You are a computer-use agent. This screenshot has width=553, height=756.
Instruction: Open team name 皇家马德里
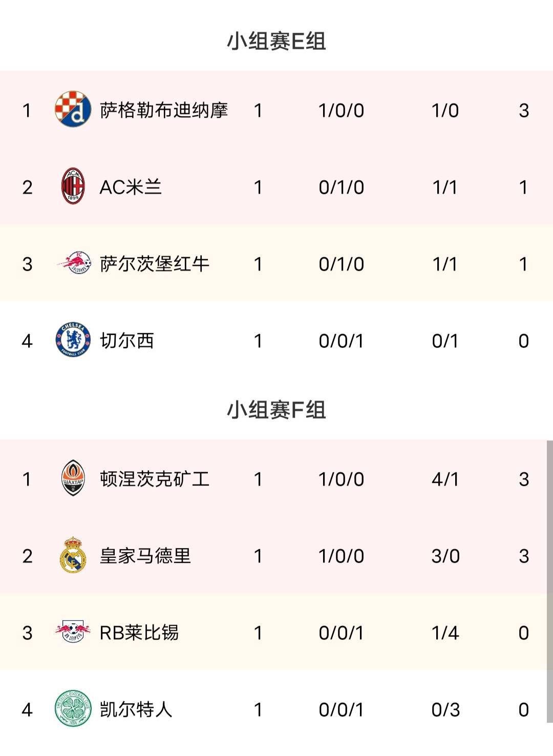[145, 556]
